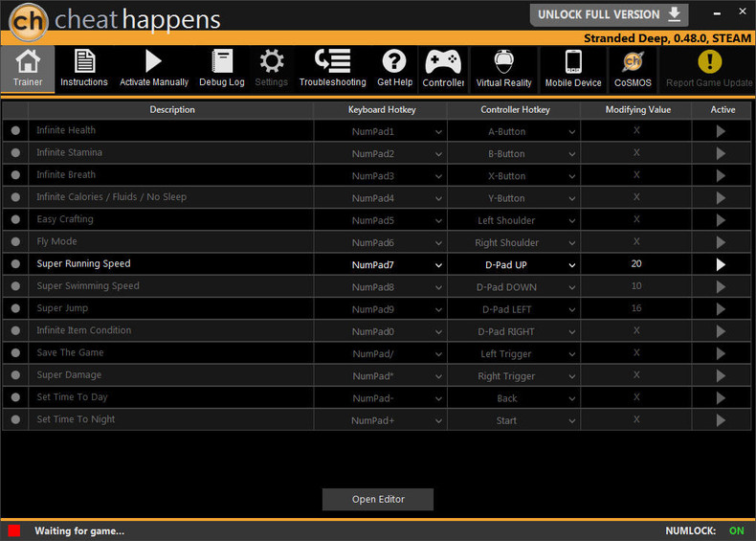
Task: Activate Fly Mode play arrow
Action: (x=721, y=242)
